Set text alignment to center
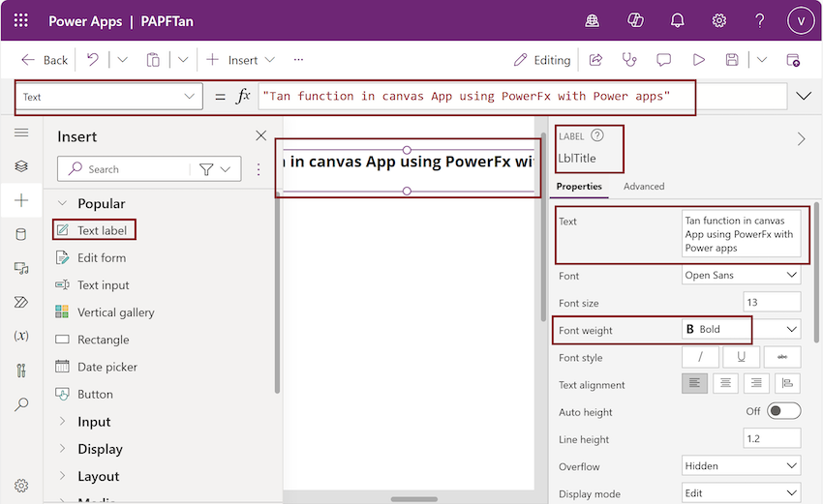This screenshot has width=823, height=504. [725, 383]
